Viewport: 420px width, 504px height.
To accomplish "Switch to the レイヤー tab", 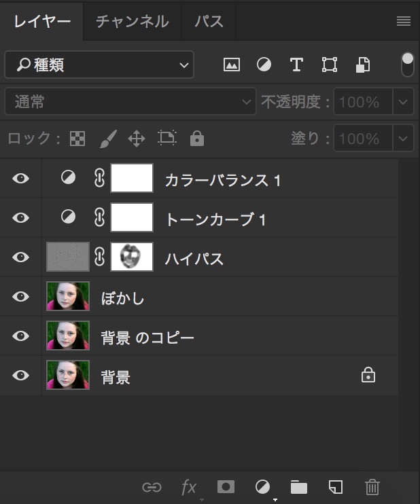I will pos(42,22).
